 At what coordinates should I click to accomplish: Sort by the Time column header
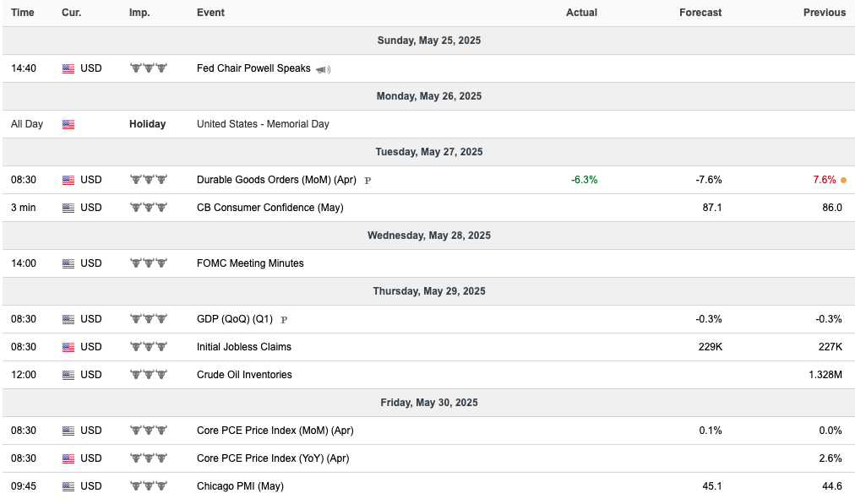[x=22, y=13]
